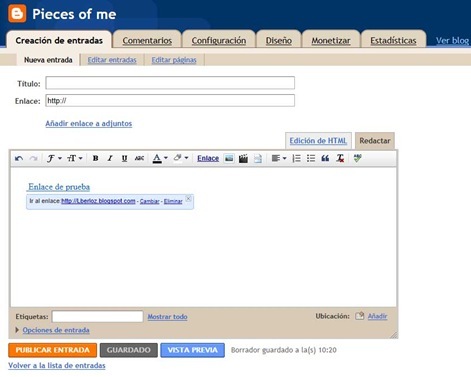Toggle bold formatting
This screenshot has height=377, width=471.
(95, 159)
